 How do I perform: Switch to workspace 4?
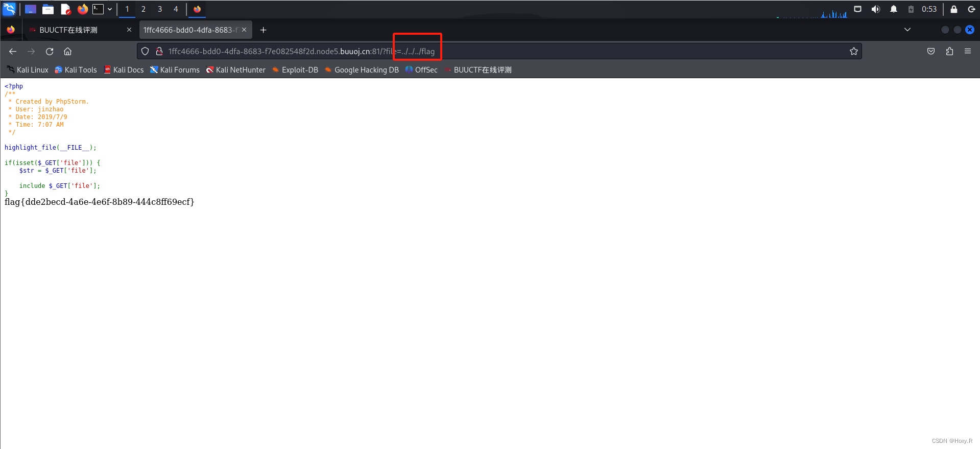point(176,9)
